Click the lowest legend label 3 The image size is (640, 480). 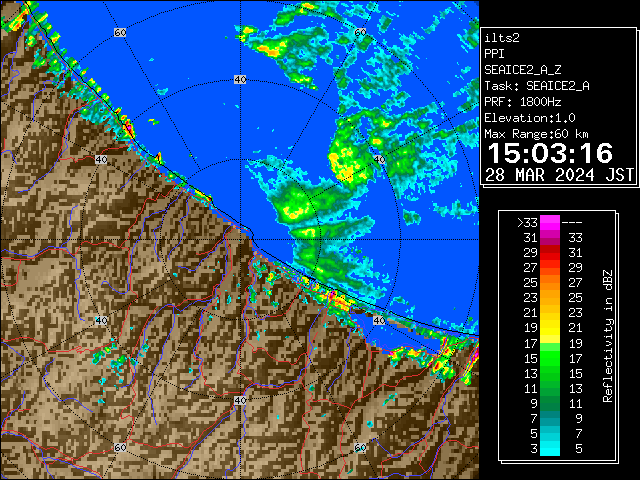click(534, 449)
